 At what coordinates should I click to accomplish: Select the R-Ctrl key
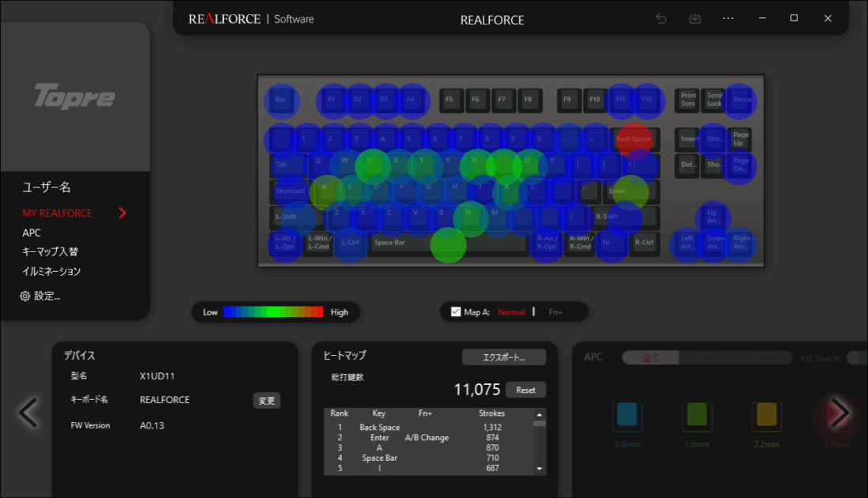[645, 243]
